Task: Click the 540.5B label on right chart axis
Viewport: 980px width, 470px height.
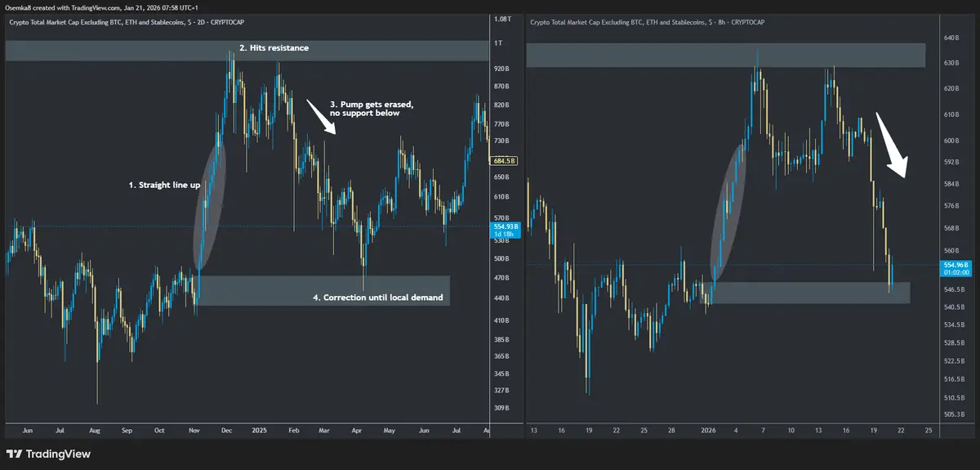Action: pos(954,307)
